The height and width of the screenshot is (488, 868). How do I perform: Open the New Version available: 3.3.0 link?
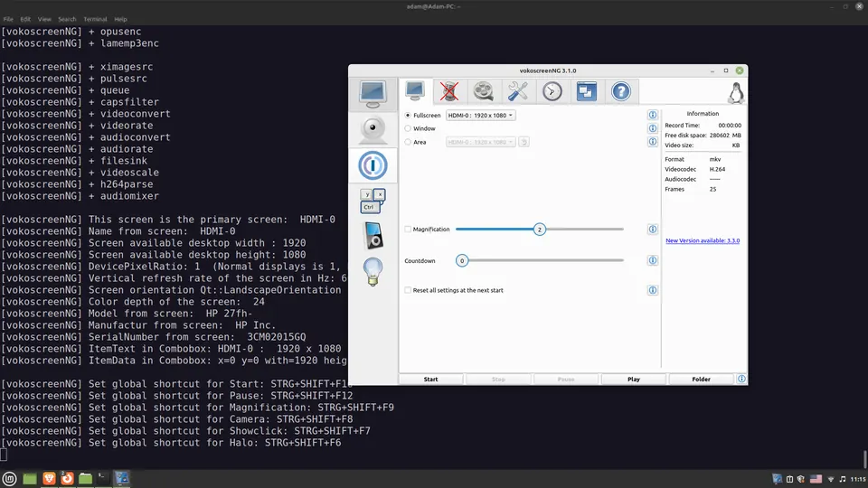(703, 240)
